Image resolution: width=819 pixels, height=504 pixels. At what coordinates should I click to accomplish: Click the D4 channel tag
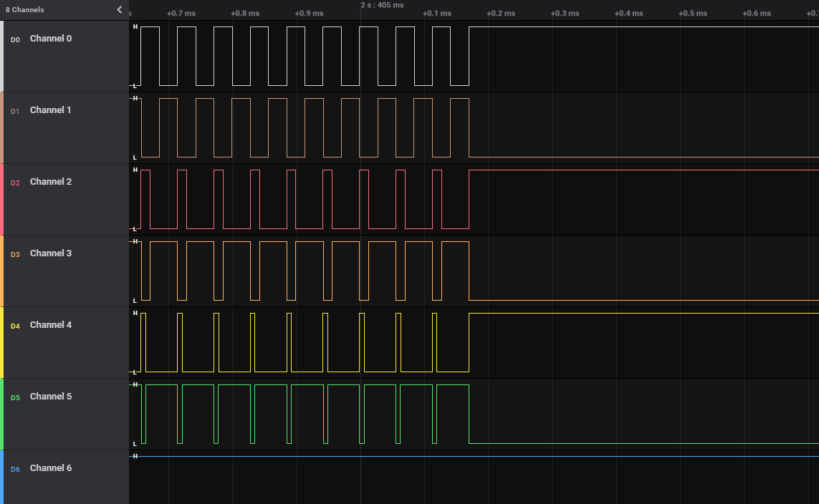15,326
